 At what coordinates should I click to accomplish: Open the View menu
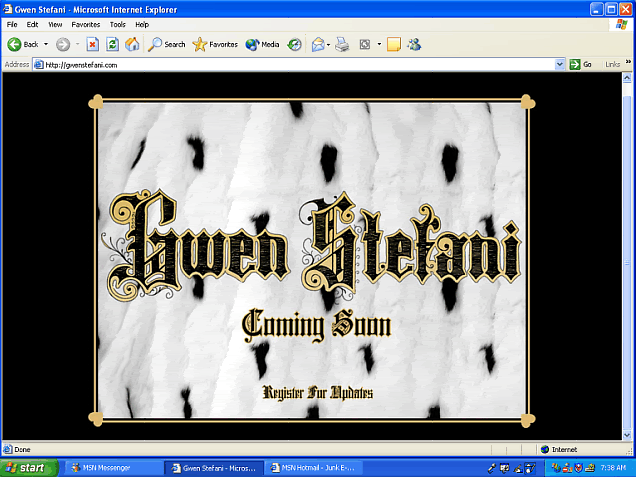point(55,24)
